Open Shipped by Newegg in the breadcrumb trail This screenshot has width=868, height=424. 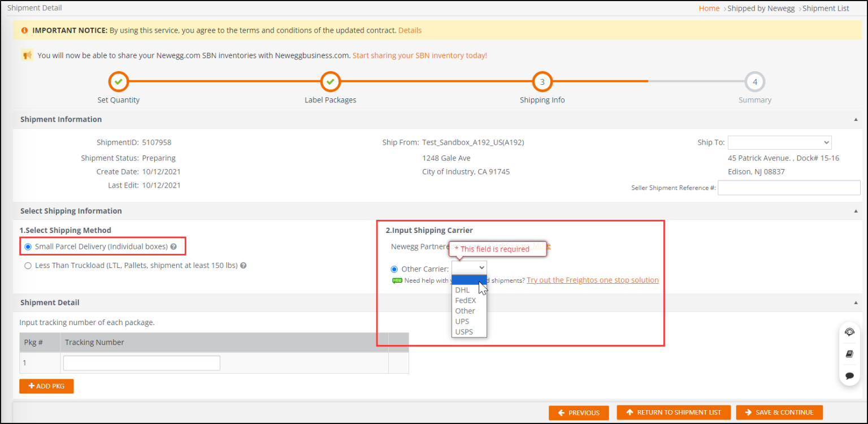point(761,8)
